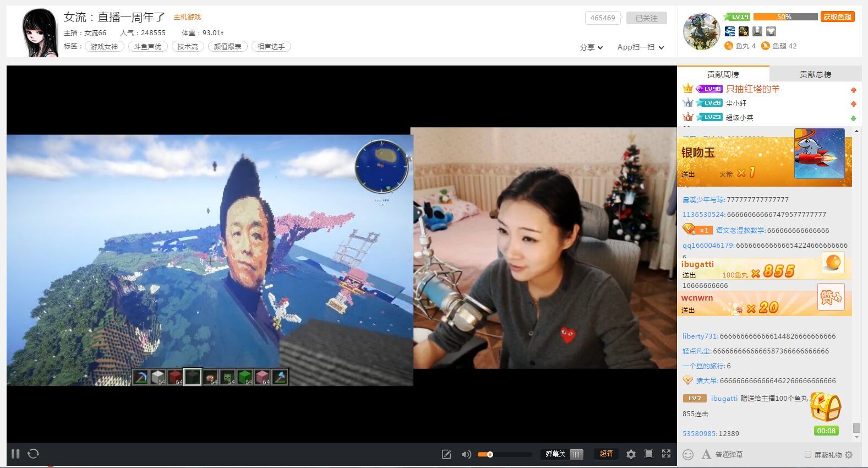
Task: Click the 465469 follower count
Action: point(603,18)
